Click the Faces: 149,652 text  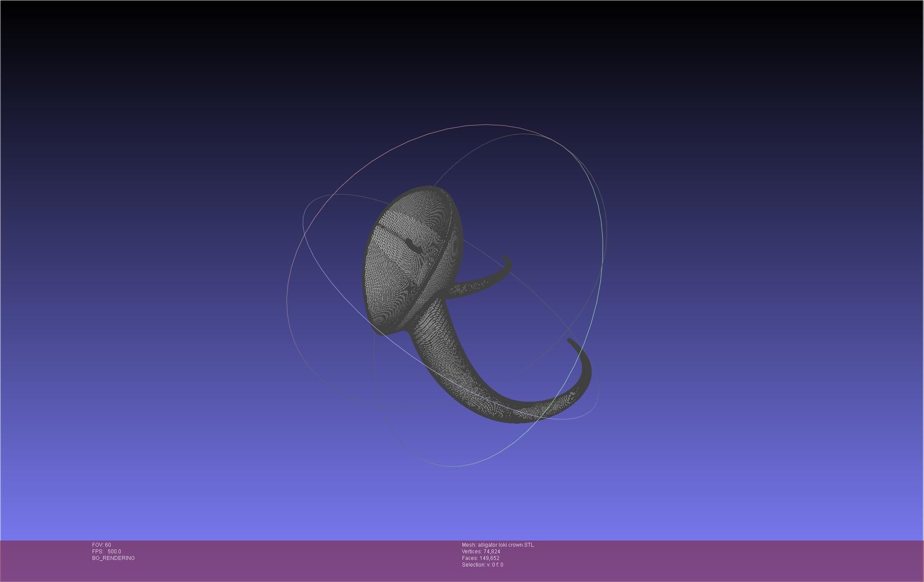pyautogui.click(x=481, y=558)
